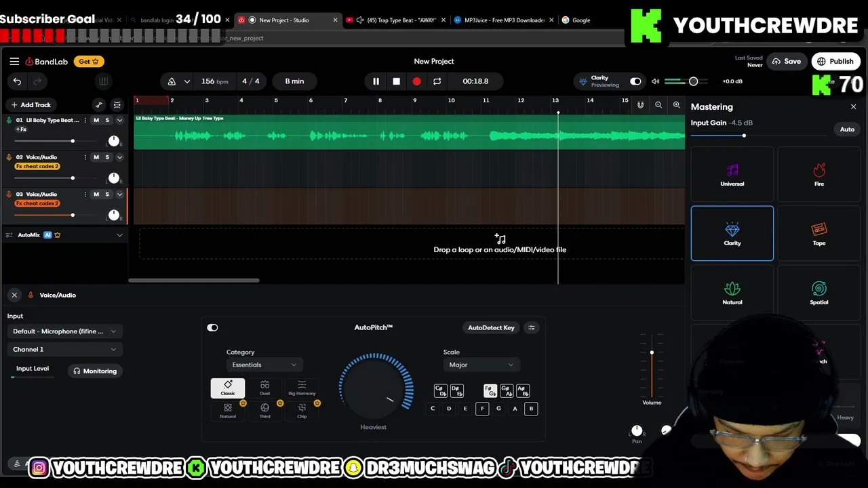The image size is (868, 488).
Task: Pause playback
Action: pos(376,81)
